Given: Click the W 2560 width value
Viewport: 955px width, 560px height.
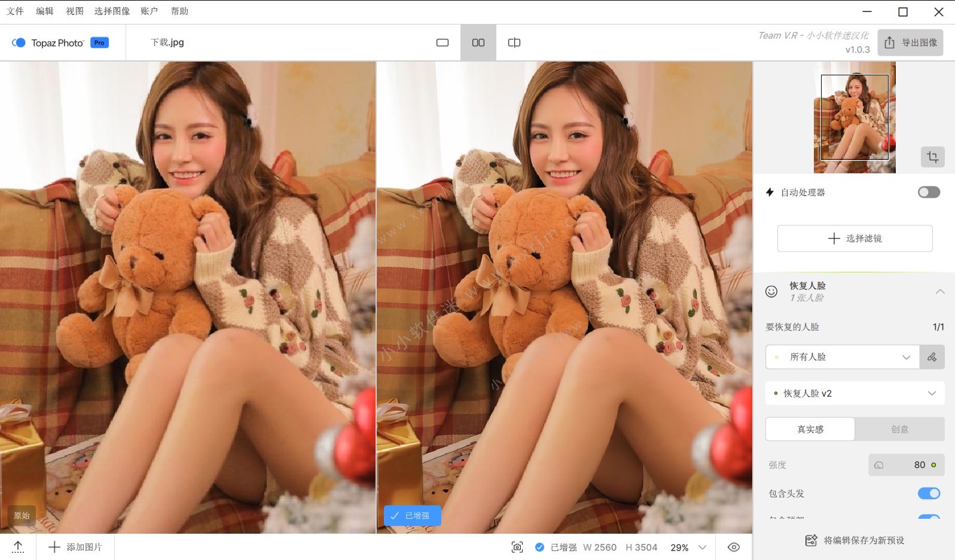Looking at the screenshot, I should (600, 547).
